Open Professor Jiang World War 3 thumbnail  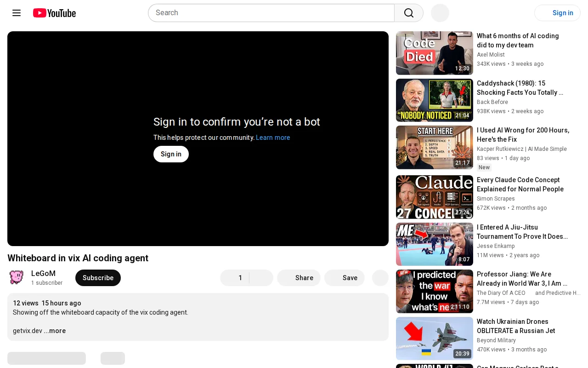435,291
